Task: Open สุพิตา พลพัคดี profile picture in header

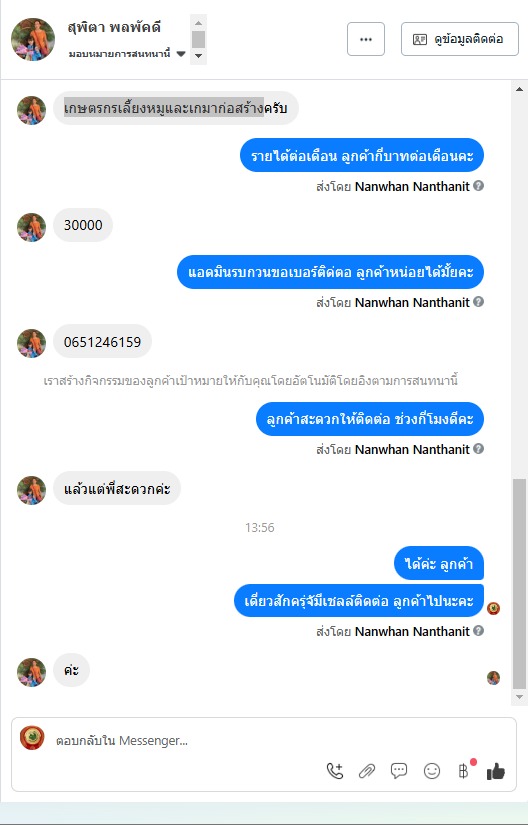Action: pyautogui.click(x=33, y=39)
